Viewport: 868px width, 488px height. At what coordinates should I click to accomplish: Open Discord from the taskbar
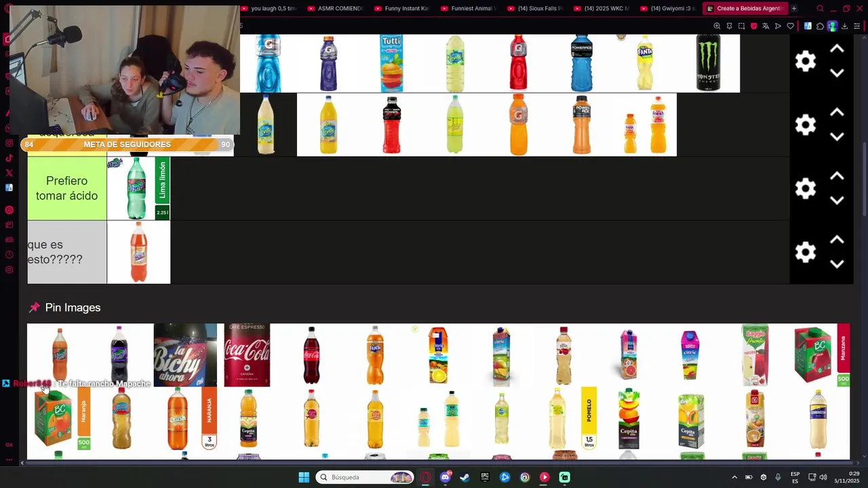[x=445, y=477]
